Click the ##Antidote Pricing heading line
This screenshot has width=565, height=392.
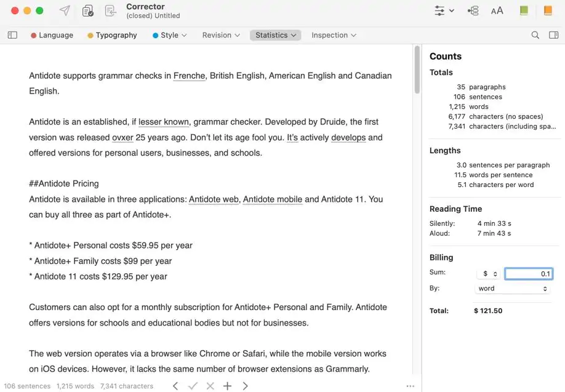[64, 184]
